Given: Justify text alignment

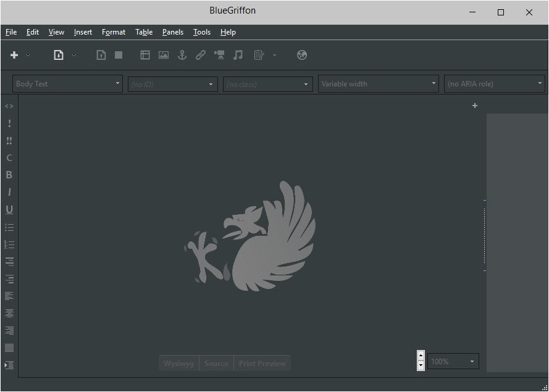Looking at the screenshot, I should point(9,348).
